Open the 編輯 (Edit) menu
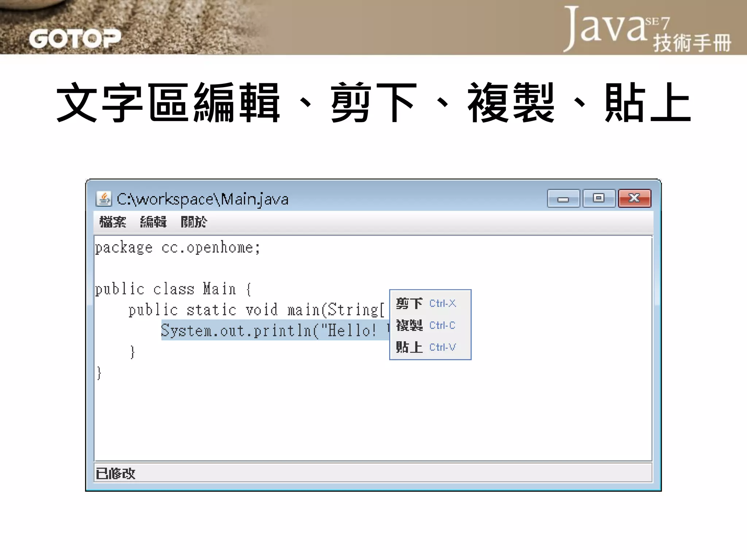Screen dimensions: 747x560 click(153, 222)
